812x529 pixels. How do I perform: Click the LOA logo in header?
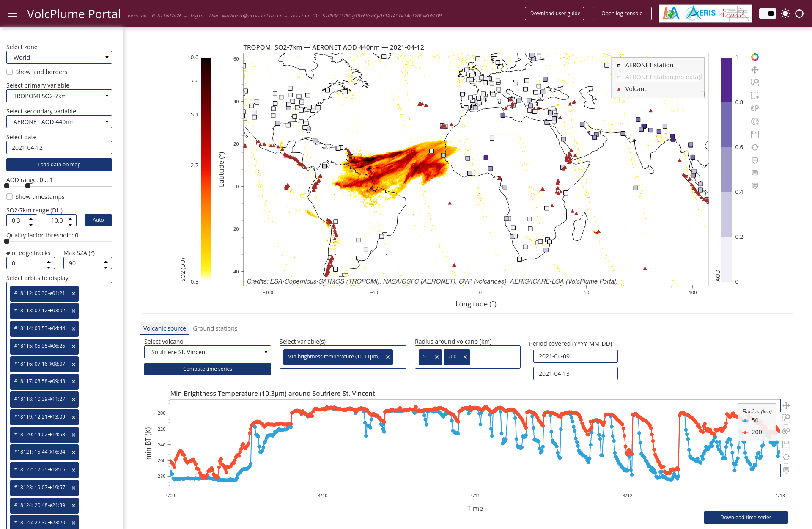click(671, 14)
